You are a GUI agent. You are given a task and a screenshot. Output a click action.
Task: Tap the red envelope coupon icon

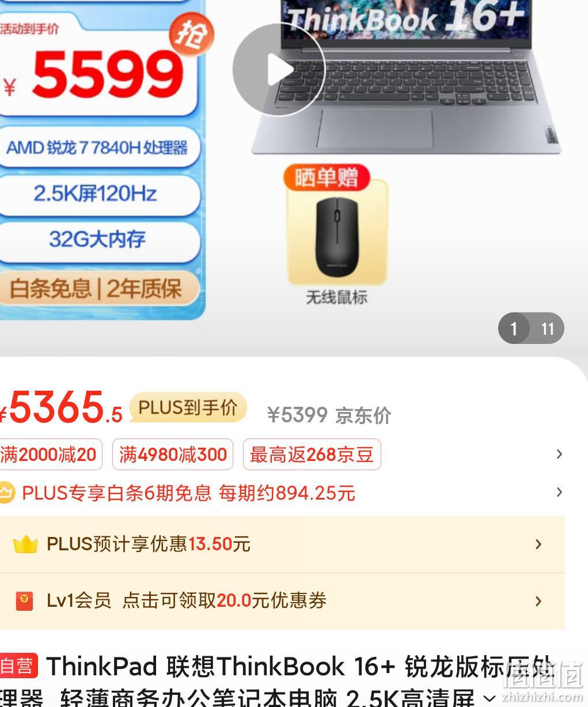[24, 601]
